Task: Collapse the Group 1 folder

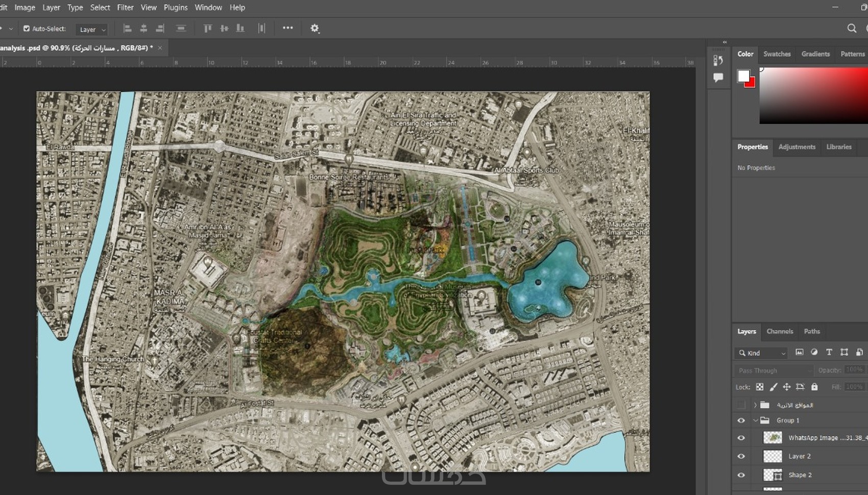Action: click(756, 420)
